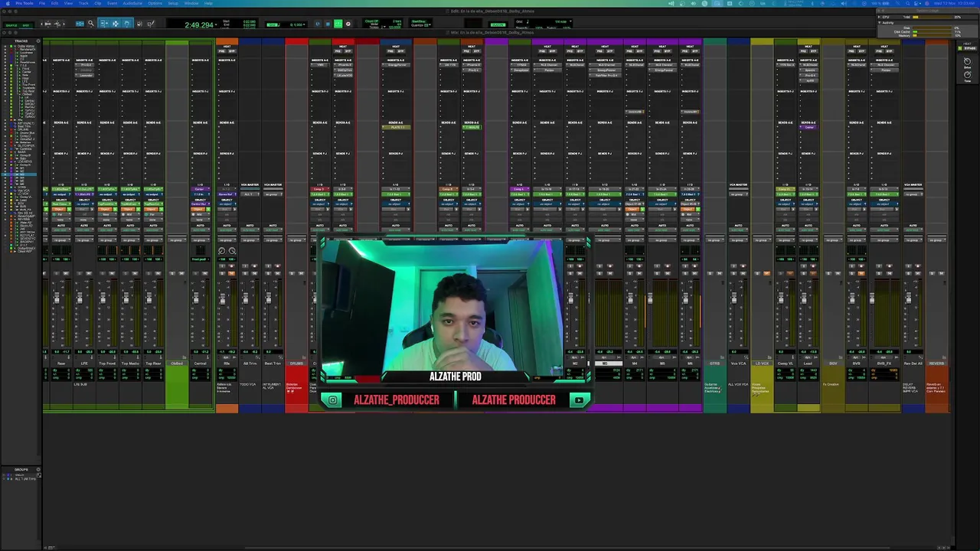Open the AudioSuite menu
Viewport: 980px width, 551px height.
coord(132,3)
